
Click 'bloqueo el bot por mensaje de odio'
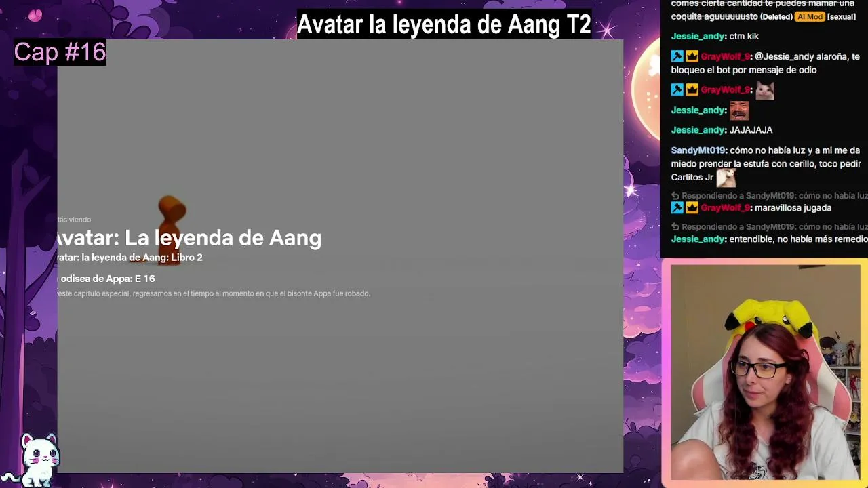[744, 70]
